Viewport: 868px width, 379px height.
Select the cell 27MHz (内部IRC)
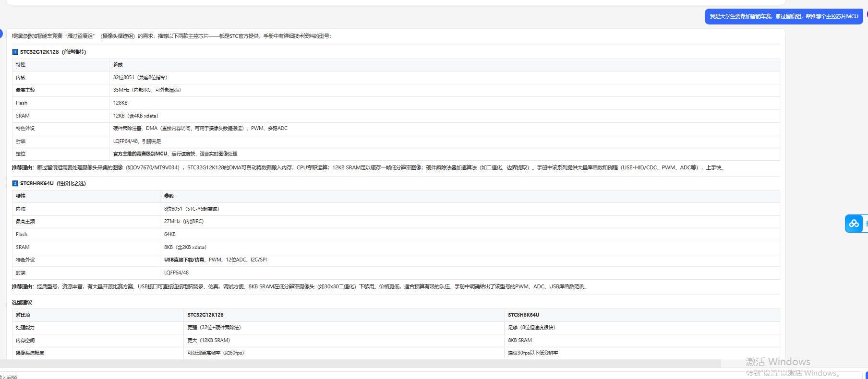pos(184,221)
